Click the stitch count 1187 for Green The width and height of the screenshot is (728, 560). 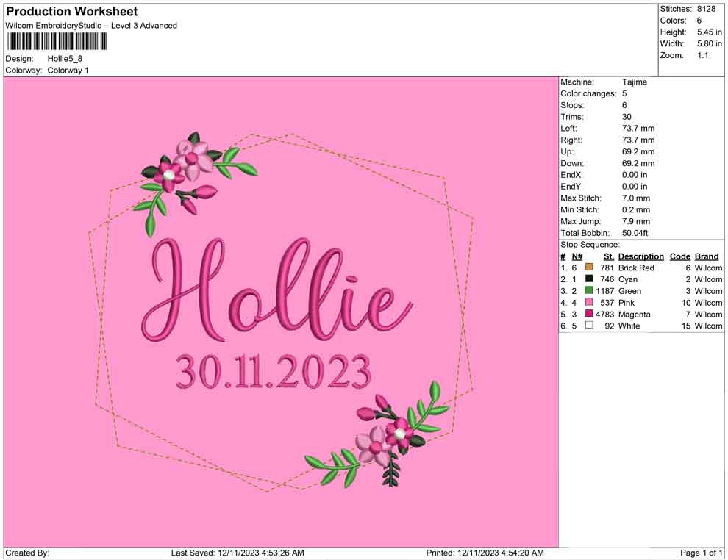coord(605,291)
